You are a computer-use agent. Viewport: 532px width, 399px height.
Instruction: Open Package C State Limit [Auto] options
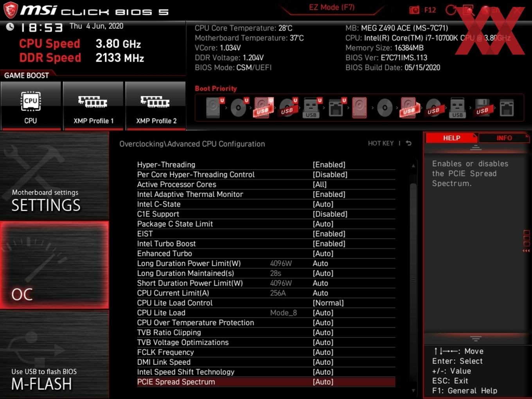[x=323, y=224]
